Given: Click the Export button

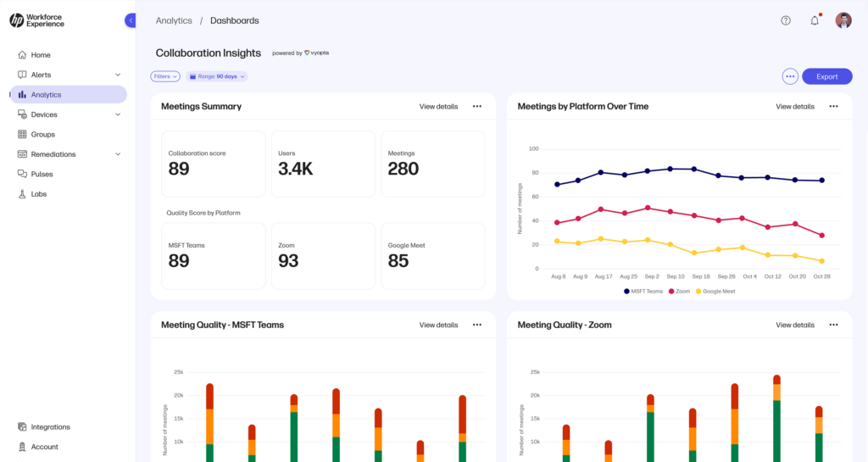Looking at the screenshot, I should tap(827, 76).
